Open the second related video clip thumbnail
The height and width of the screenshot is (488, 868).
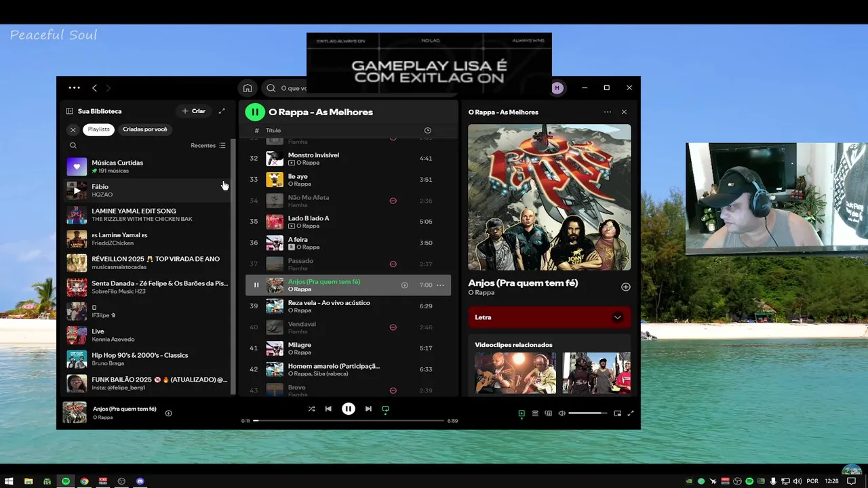596,373
